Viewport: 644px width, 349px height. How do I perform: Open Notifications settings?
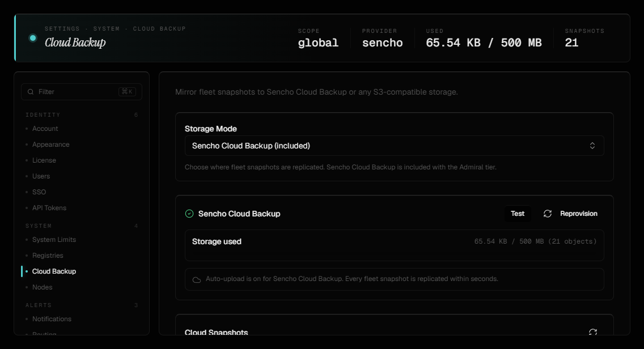coord(52,319)
